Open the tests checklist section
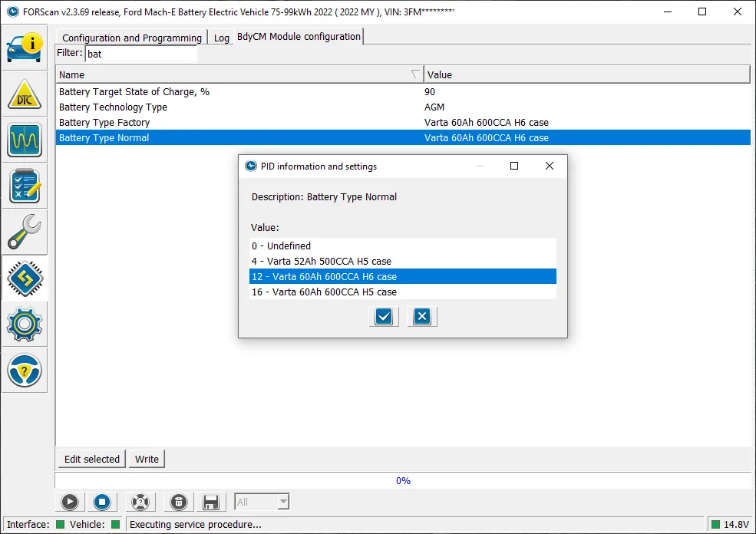The height and width of the screenshot is (534, 756). point(24,186)
